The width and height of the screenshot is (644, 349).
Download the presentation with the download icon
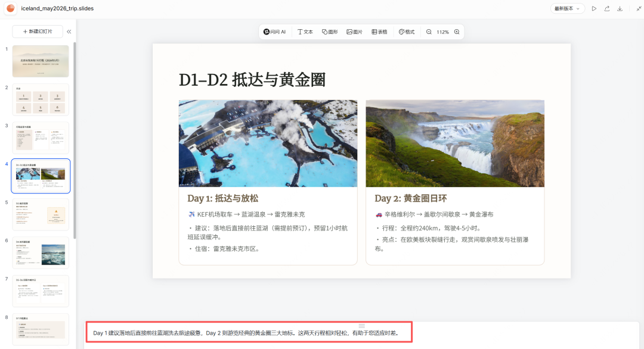[x=620, y=9]
